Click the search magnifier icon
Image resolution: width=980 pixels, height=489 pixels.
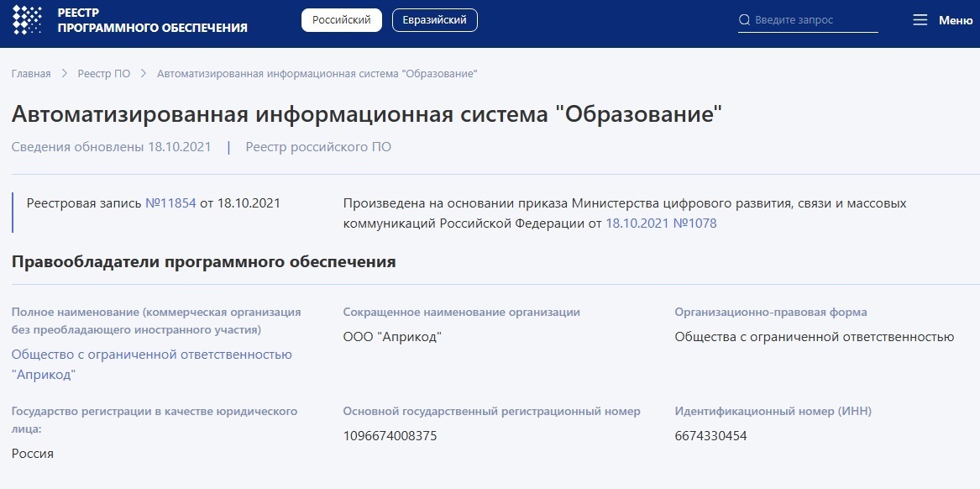point(744,19)
